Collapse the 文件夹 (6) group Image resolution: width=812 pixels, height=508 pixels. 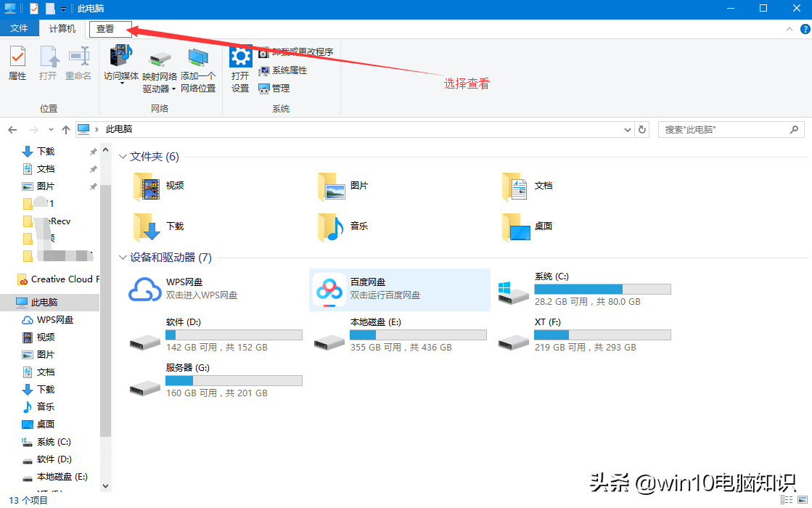[123, 156]
